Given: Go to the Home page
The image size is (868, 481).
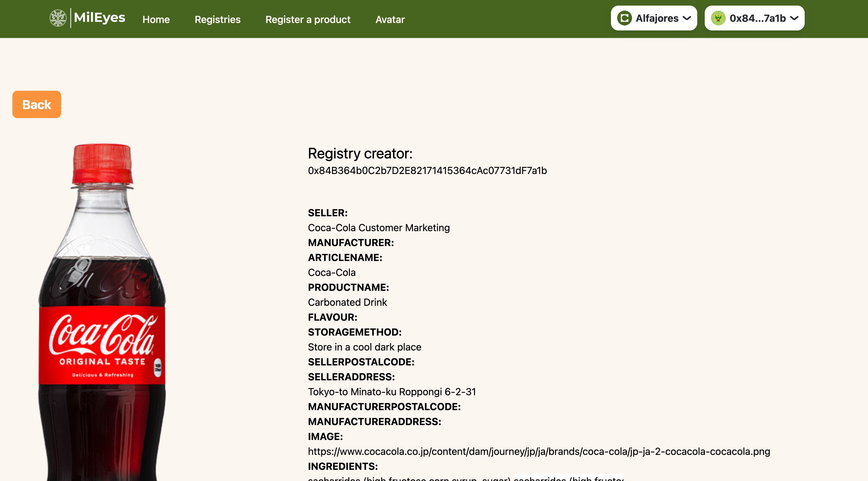Looking at the screenshot, I should pos(156,20).
